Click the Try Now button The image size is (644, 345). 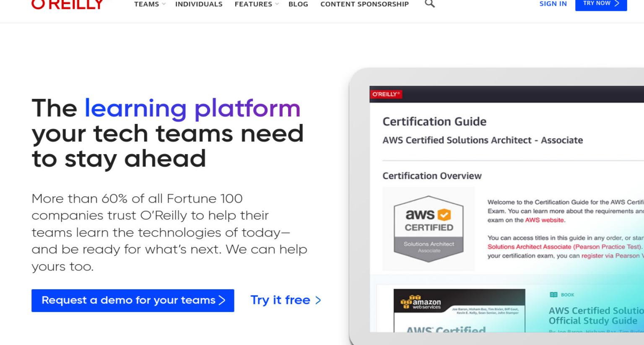click(x=601, y=4)
